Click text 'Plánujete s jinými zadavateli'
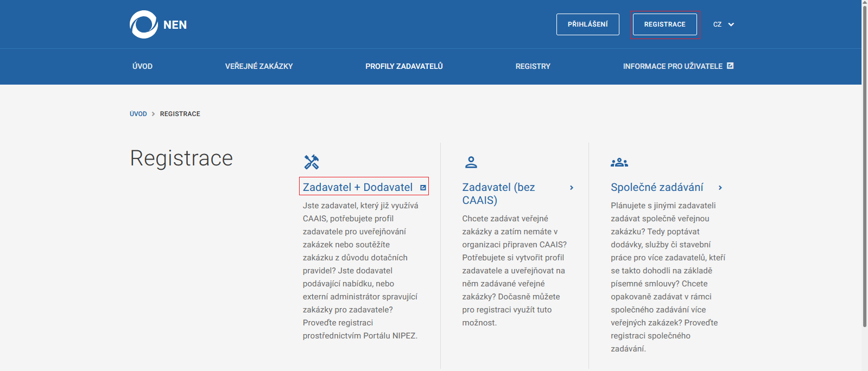The width and height of the screenshot is (868, 371). click(663, 206)
